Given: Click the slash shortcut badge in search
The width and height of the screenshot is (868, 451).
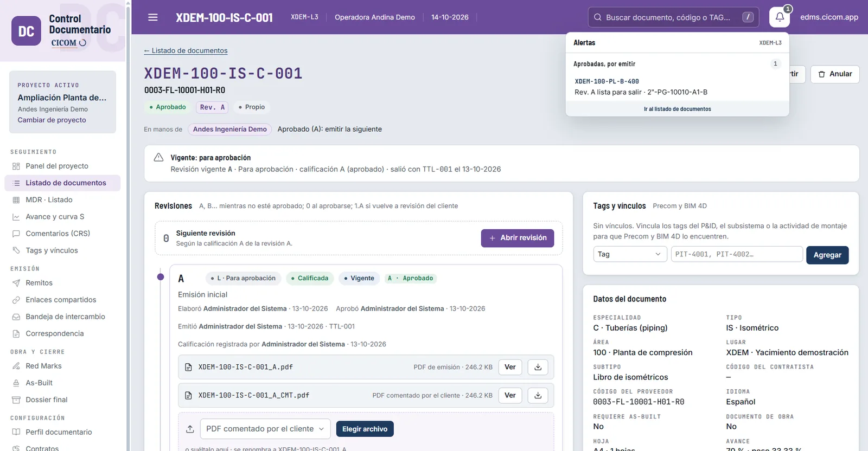Looking at the screenshot, I should pyautogui.click(x=748, y=17).
